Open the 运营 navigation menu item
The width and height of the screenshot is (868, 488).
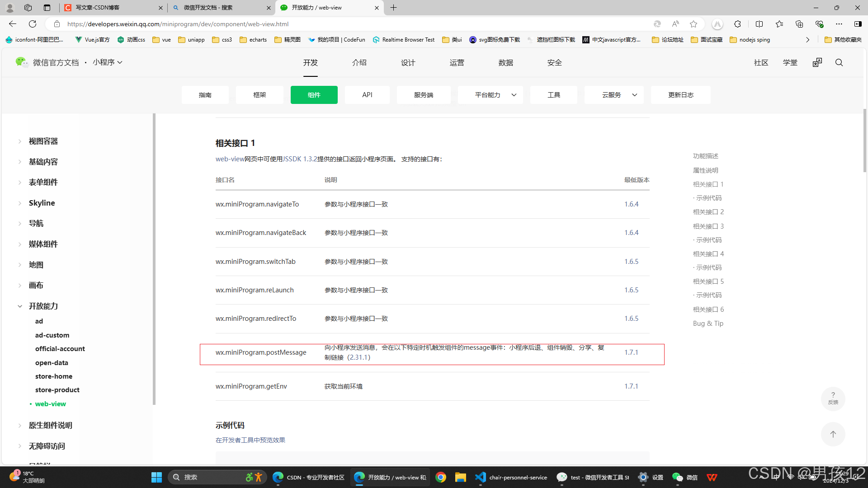coord(457,62)
